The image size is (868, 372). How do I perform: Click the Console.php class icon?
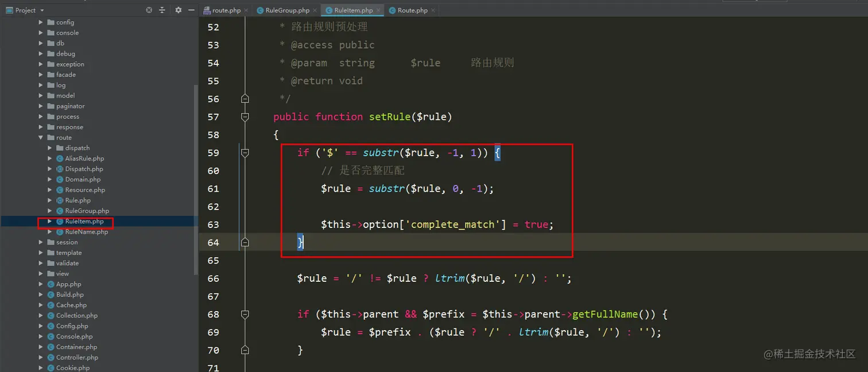[51, 336]
